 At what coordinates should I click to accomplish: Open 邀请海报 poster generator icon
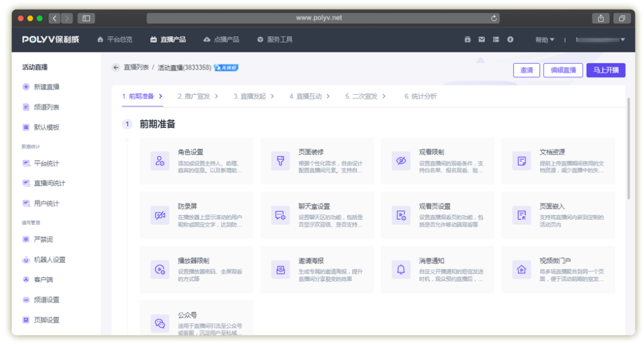280,269
